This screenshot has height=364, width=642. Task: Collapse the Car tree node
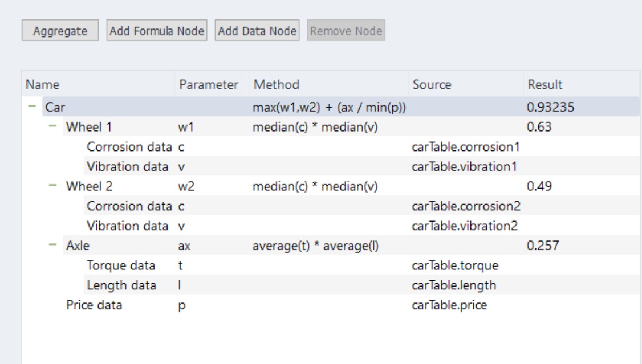click(32, 107)
